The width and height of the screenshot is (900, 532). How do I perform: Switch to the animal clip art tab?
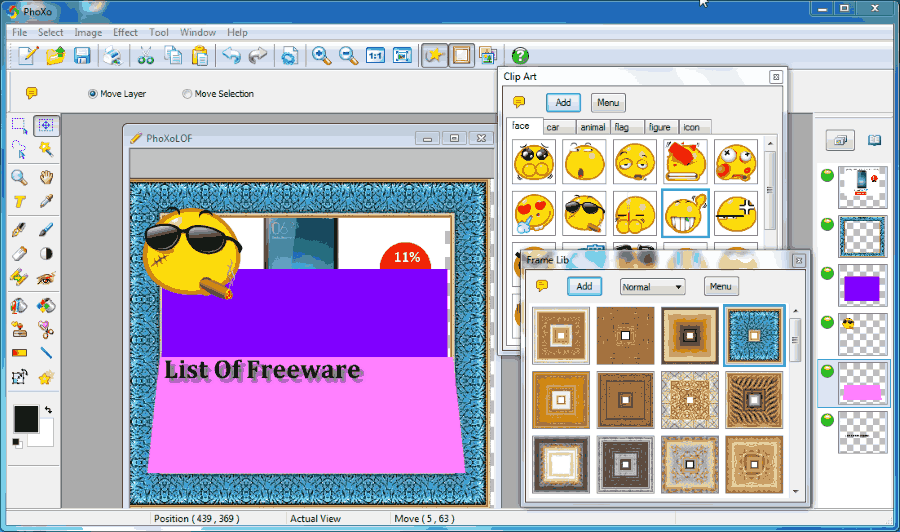(x=592, y=127)
